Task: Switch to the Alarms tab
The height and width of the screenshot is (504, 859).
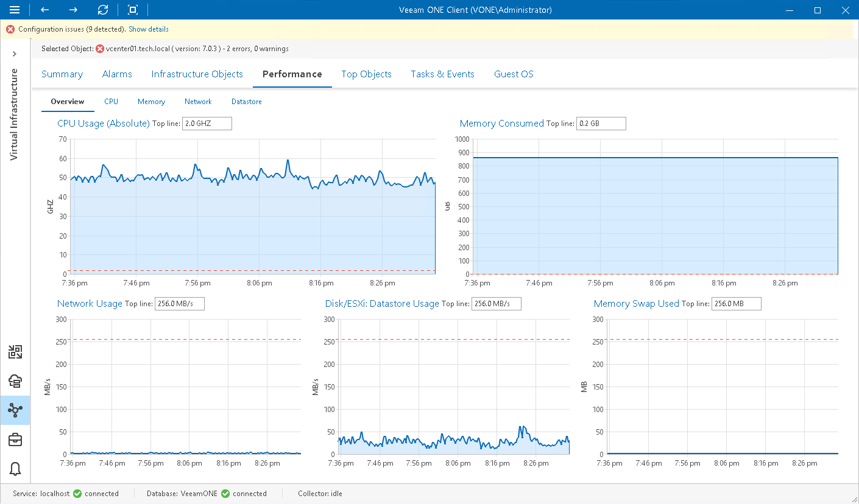Action: point(117,74)
